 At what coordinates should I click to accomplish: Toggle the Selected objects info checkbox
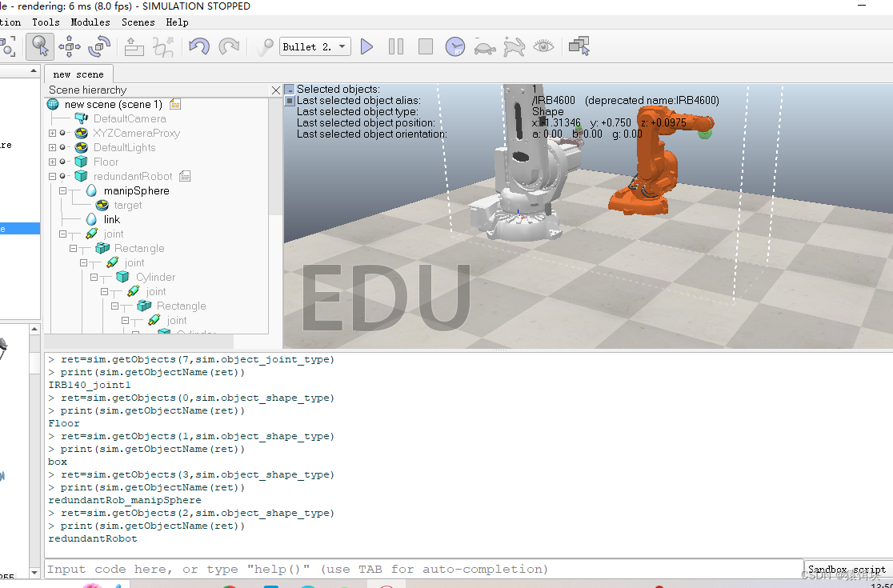pyautogui.click(x=290, y=90)
